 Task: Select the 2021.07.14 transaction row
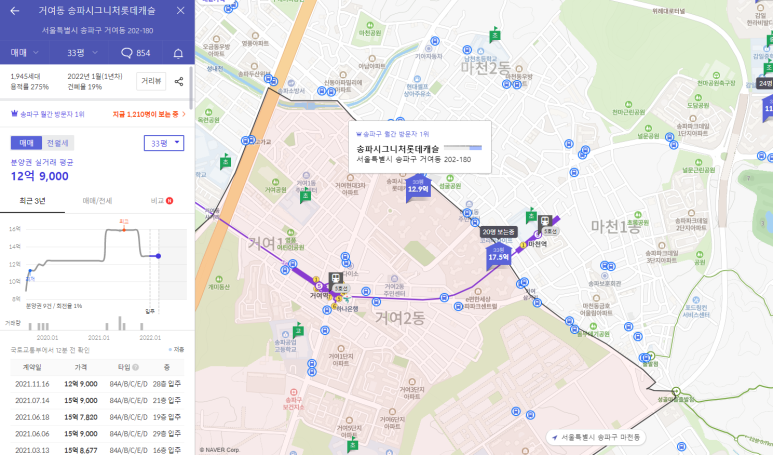pos(97,401)
